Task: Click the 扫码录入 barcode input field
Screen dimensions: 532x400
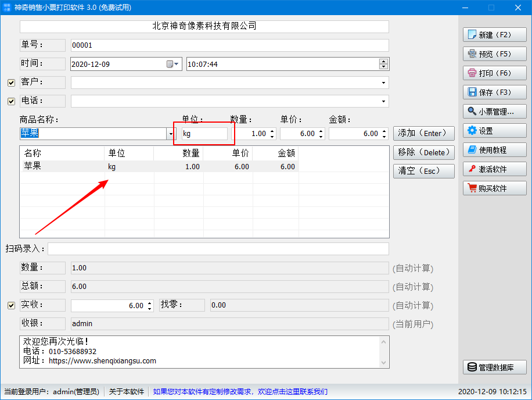Action: tap(218, 249)
